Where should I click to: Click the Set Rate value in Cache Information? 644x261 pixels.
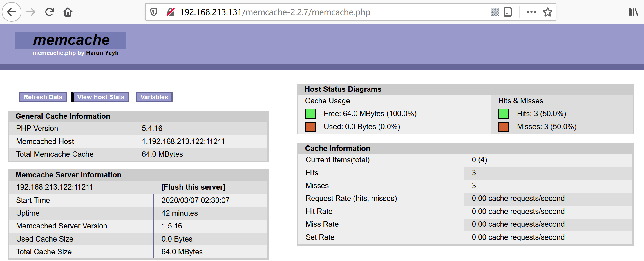(518, 237)
